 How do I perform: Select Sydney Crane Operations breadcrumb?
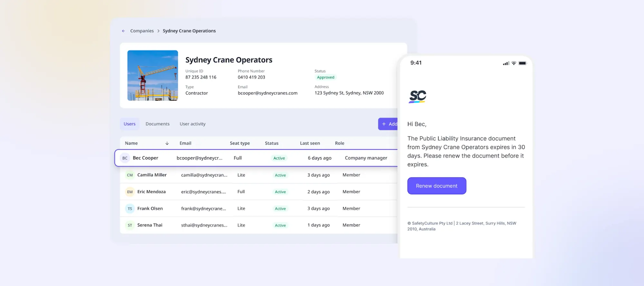189,31
